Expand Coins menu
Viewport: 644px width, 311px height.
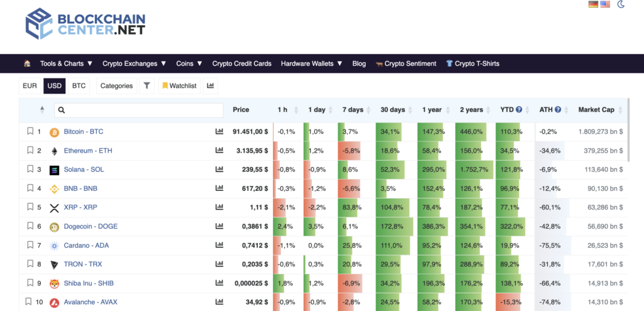[x=189, y=63]
